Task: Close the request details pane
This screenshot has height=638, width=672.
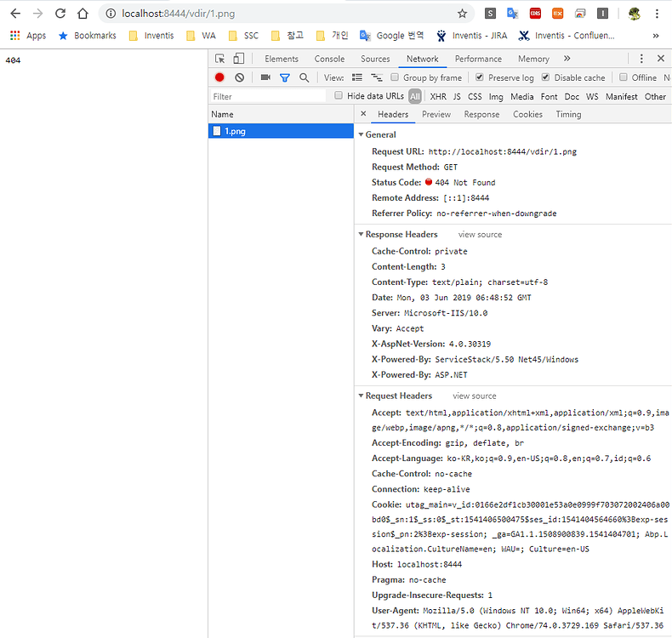Action: (x=363, y=113)
